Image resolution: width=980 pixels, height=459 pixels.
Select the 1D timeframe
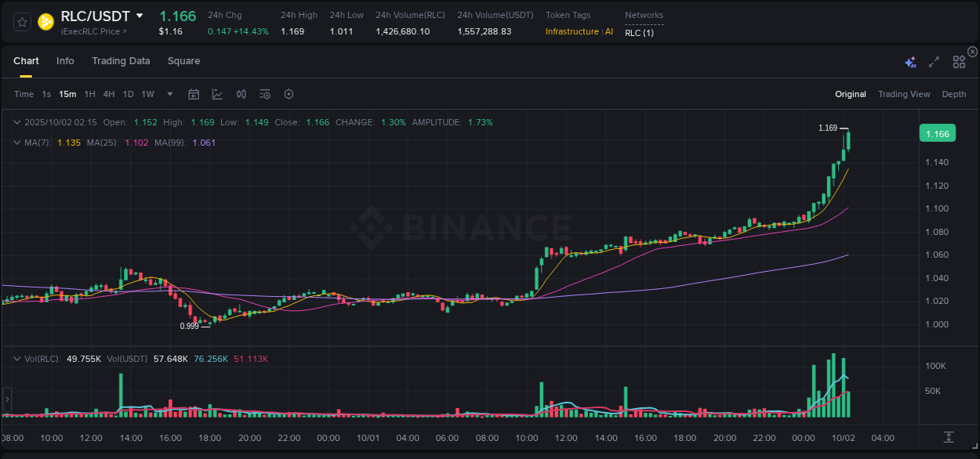[128, 93]
